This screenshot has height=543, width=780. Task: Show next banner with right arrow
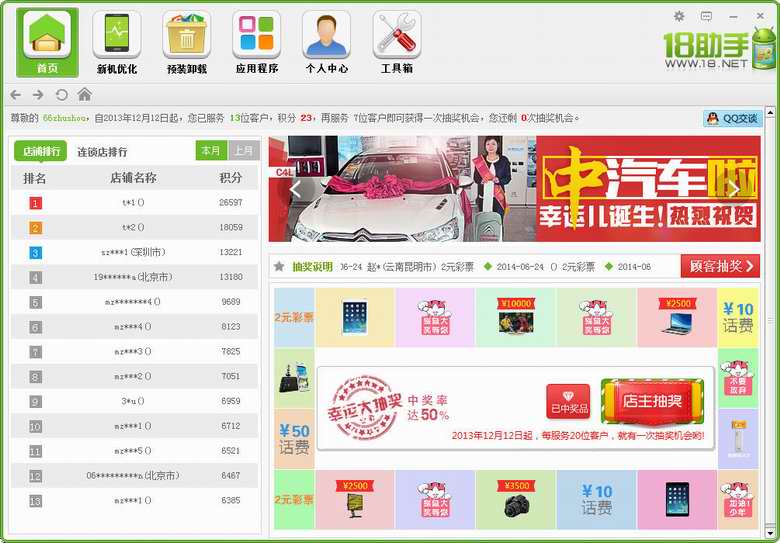733,188
